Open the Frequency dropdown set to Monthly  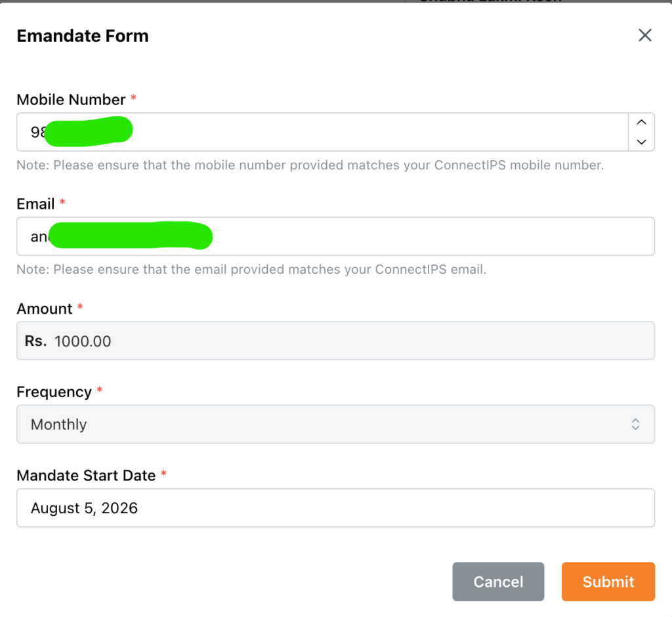(x=335, y=424)
